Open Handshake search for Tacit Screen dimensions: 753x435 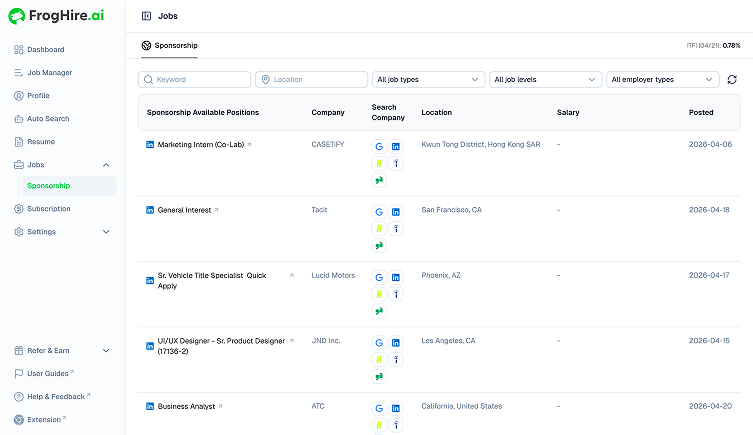tap(379, 229)
